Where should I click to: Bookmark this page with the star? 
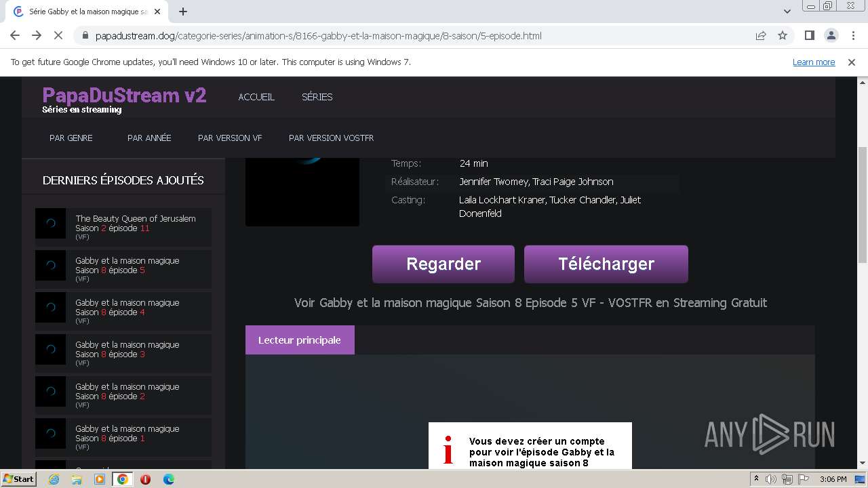[x=783, y=35]
